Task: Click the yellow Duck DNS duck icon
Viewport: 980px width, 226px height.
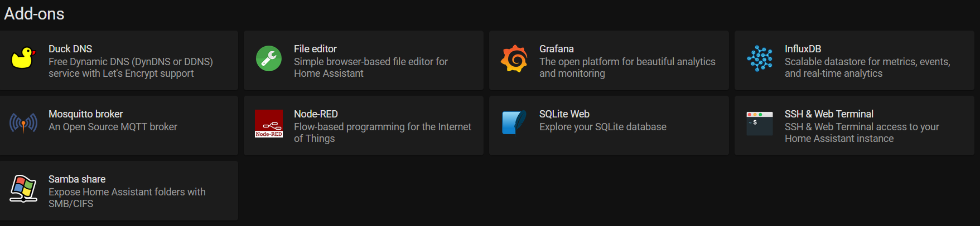Action: coord(23,58)
